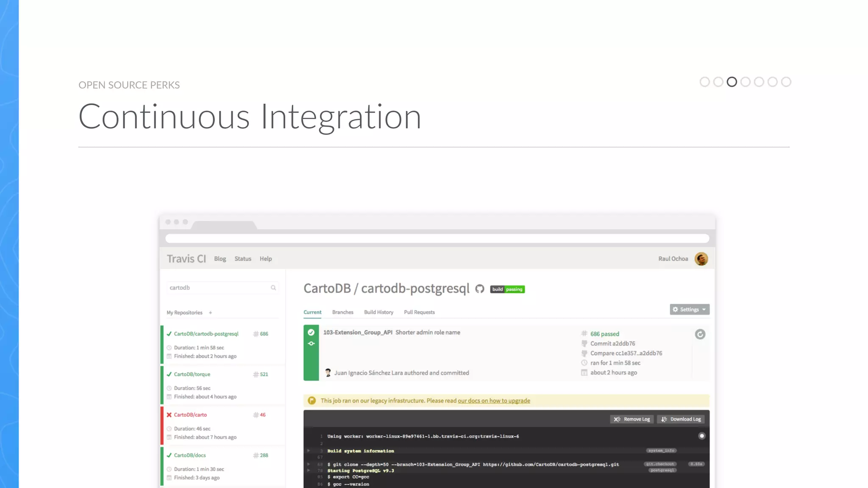Go to the fourth slide progress dot

(745, 82)
